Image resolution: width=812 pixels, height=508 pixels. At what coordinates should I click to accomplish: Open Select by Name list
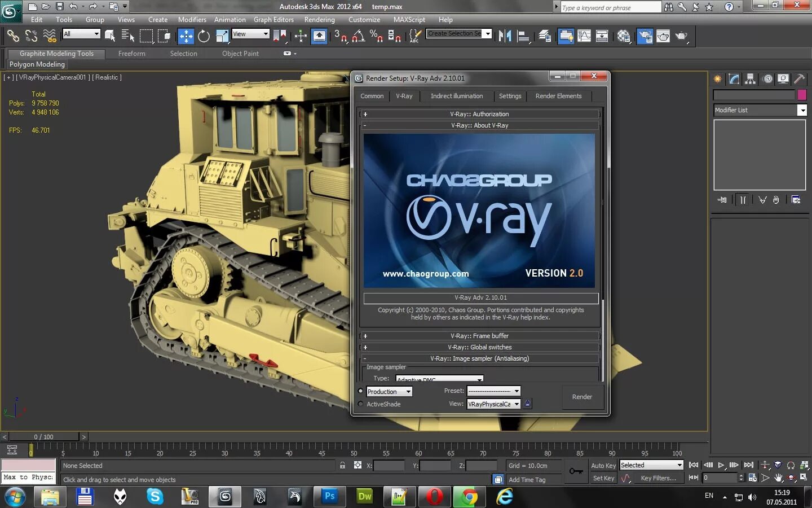pyautogui.click(x=128, y=36)
